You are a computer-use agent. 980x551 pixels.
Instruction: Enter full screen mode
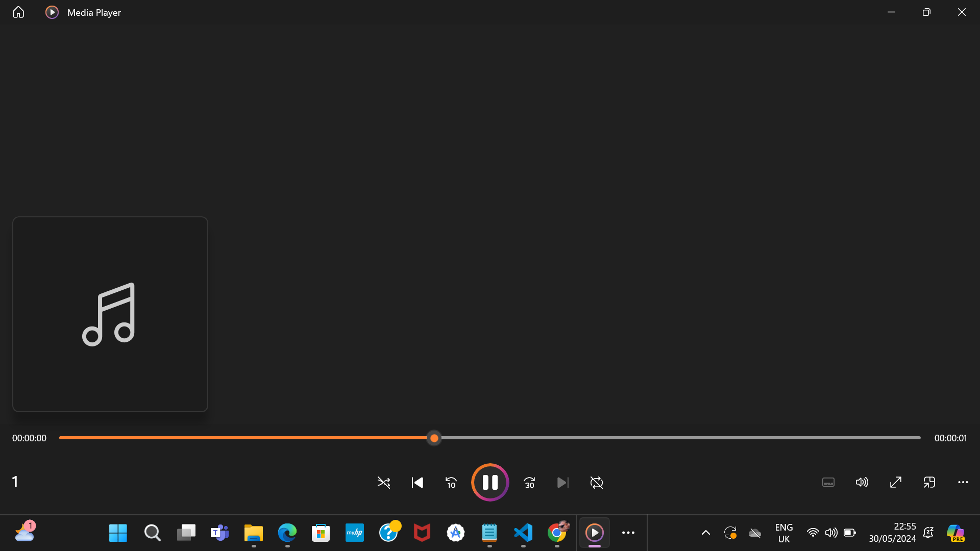pyautogui.click(x=896, y=483)
